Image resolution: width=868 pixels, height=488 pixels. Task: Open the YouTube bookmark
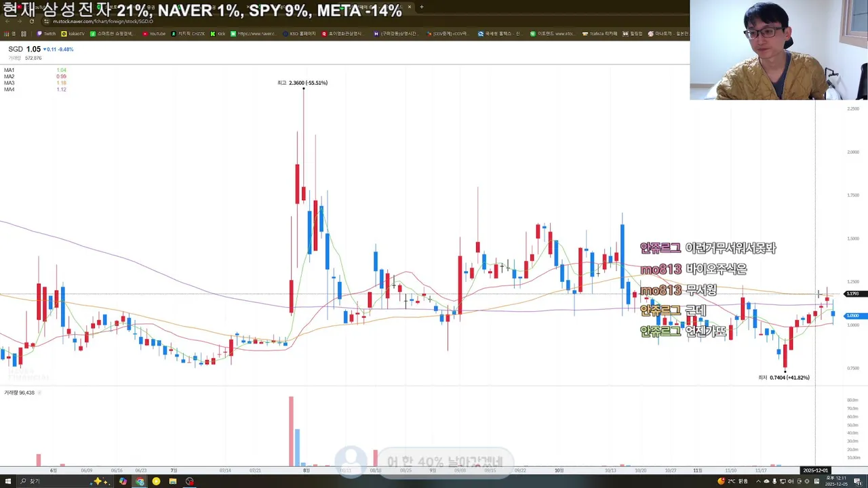click(x=154, y=33)
